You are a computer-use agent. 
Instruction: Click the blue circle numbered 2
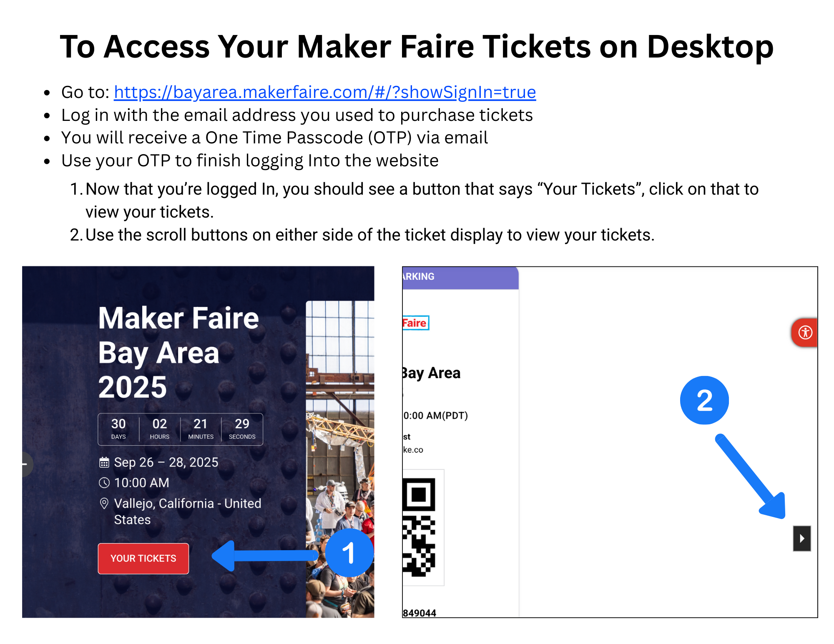704,400
